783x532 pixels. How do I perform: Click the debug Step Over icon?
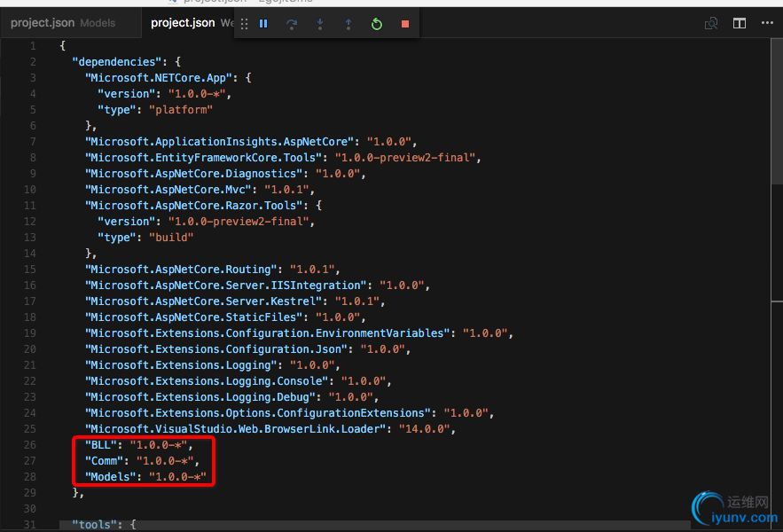click(x=292, y=23)
